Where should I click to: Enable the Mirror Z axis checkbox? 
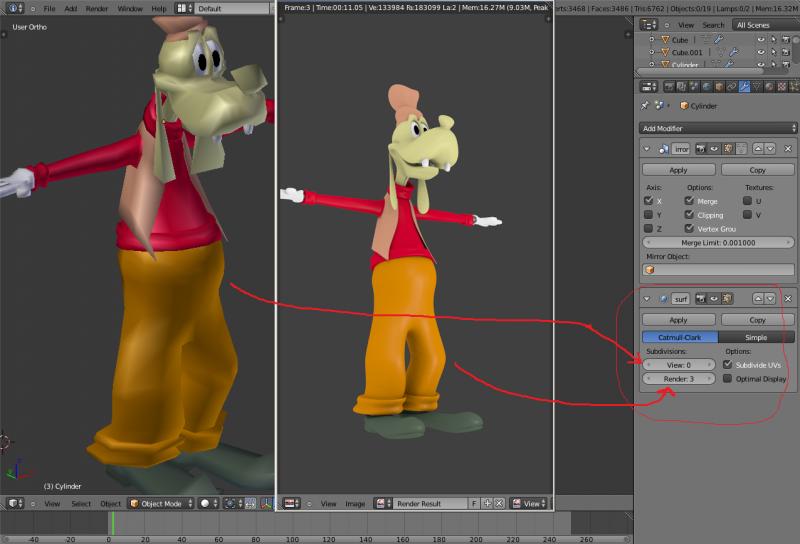[648, 228]
